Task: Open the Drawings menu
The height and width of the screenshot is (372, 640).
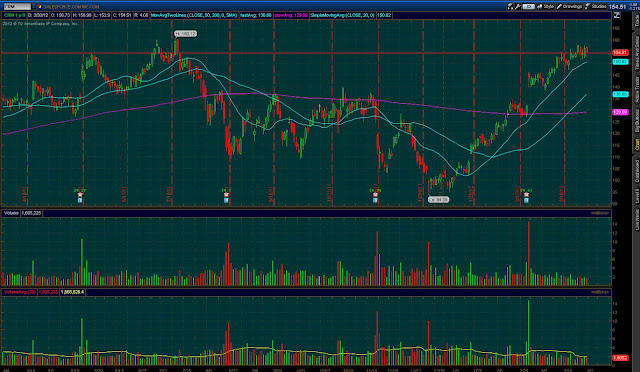Action: (569, 7)
